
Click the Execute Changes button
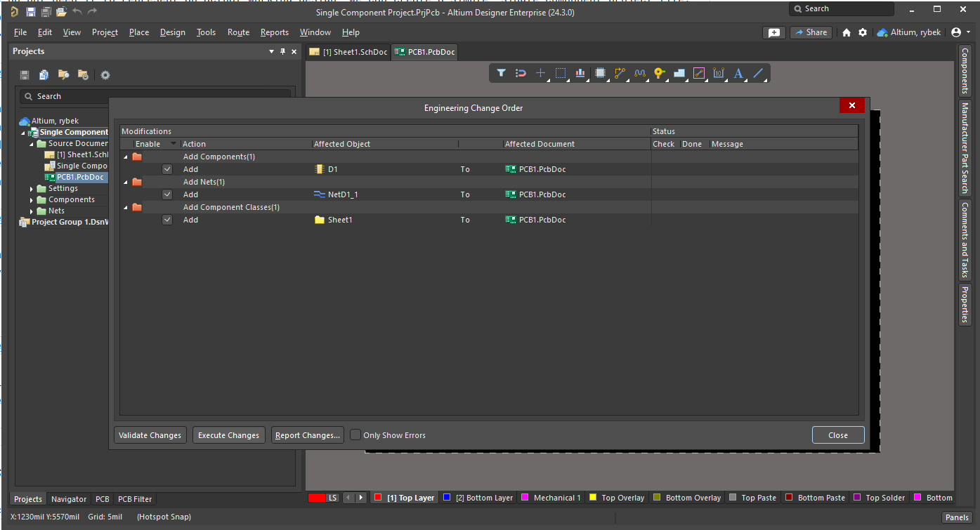229,435
